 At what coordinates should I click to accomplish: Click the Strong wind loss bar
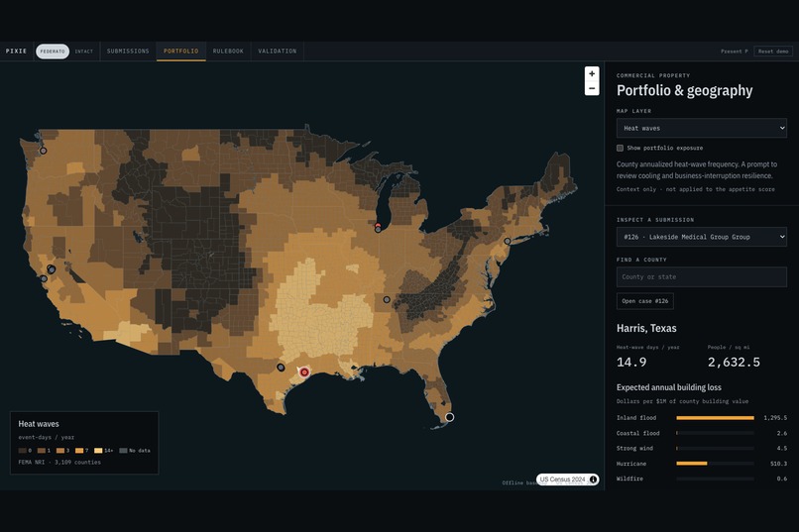715,449
